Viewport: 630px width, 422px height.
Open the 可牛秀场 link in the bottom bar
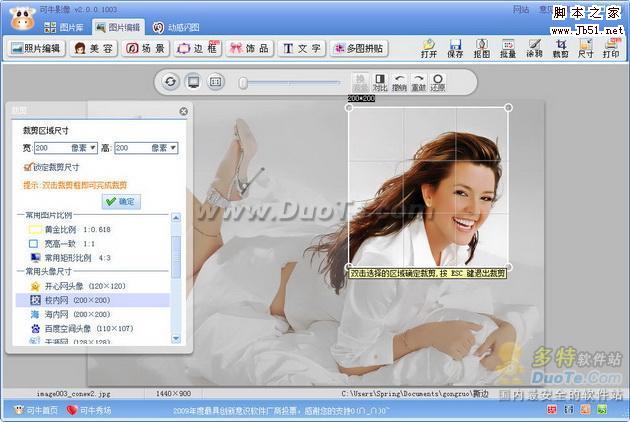pyautogui.click(x=89, y=410)
